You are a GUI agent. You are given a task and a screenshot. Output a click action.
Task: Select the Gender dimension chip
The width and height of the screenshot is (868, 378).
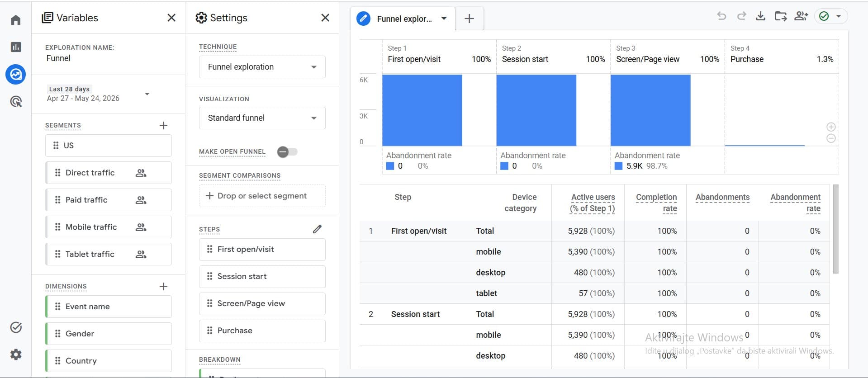pos(109,334)
